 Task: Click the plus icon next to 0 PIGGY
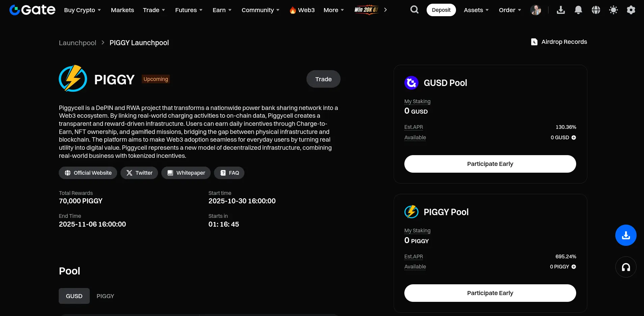574,267
